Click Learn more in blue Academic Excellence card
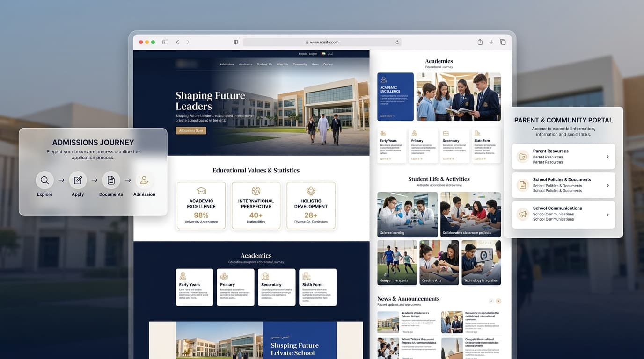644x359 pixels. [387, 116]
